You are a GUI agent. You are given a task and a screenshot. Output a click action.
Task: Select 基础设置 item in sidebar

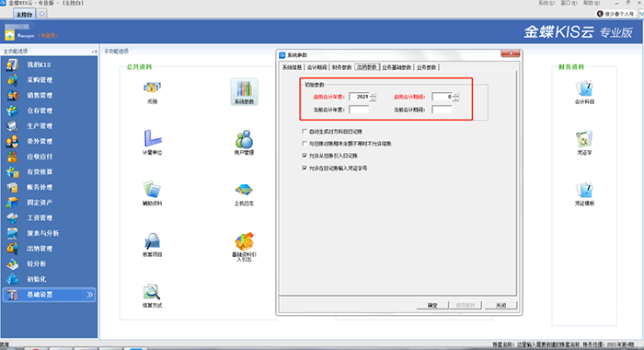click(49, 295)
